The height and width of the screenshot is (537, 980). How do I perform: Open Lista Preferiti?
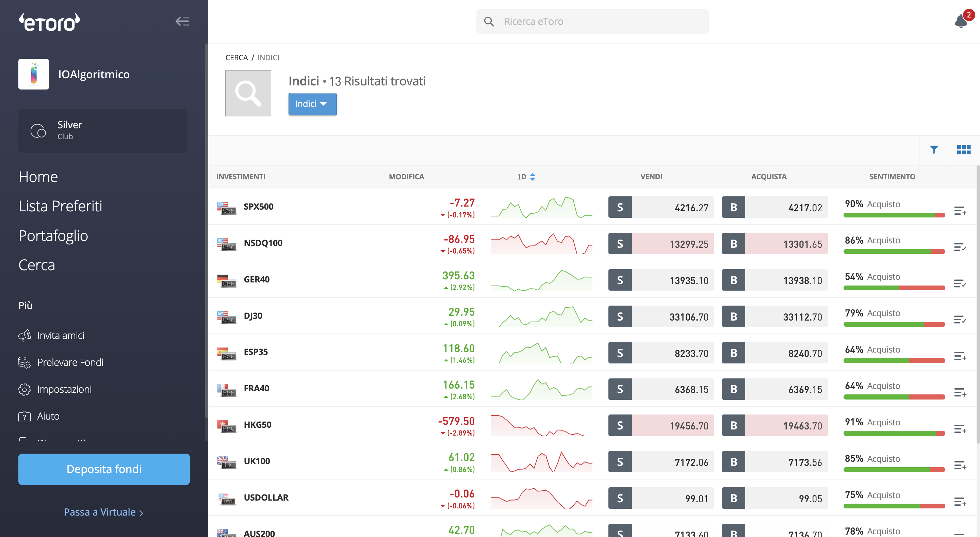tap(61, 206)
